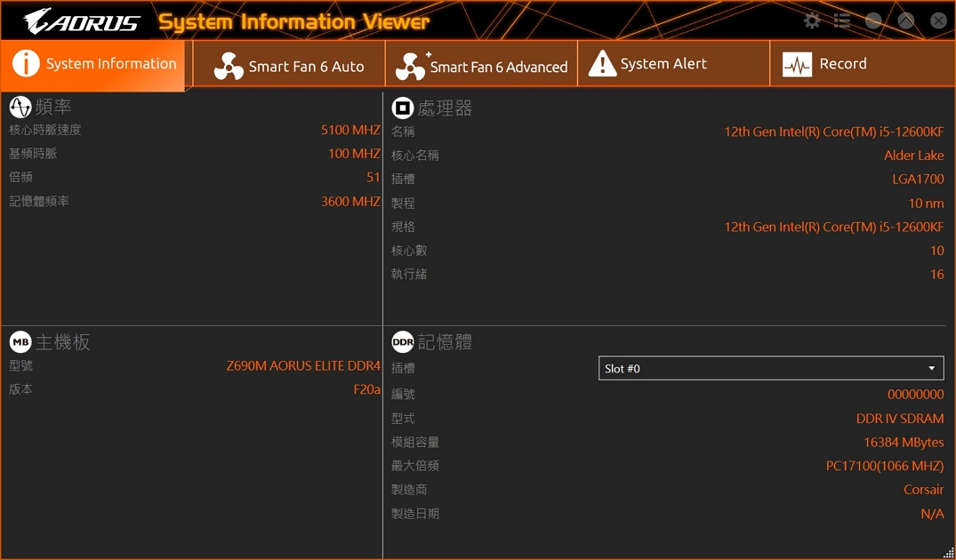Open the Smart Fan 6 Auto tab
Viewport: 956px width, 560px height.
click(289, 64)
